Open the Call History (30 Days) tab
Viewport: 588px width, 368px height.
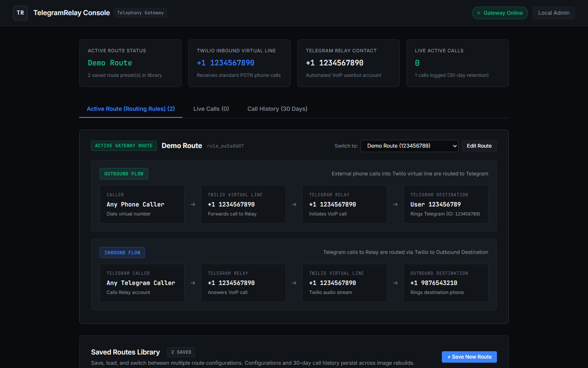277,109
